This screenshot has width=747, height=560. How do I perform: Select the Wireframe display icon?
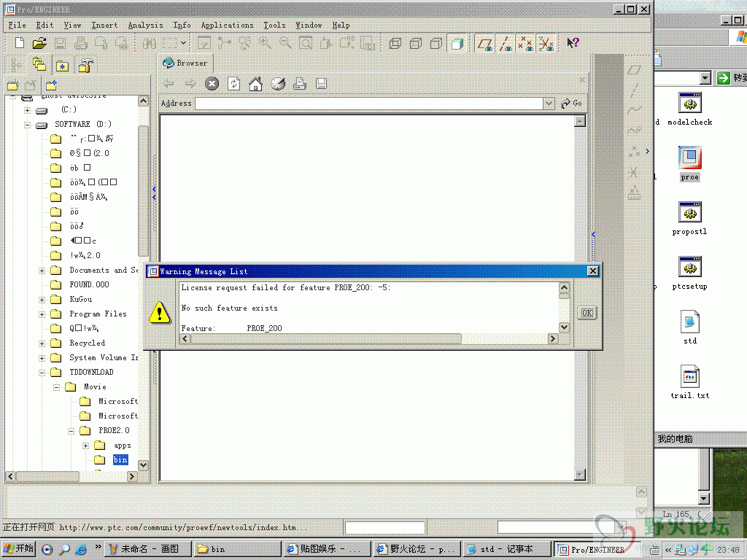click(395, 43)
